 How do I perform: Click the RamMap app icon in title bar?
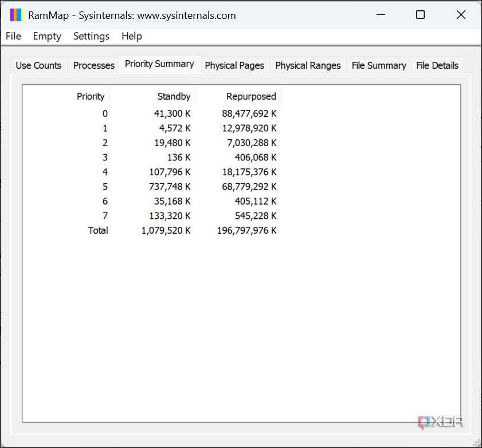[x=16, y=15]
